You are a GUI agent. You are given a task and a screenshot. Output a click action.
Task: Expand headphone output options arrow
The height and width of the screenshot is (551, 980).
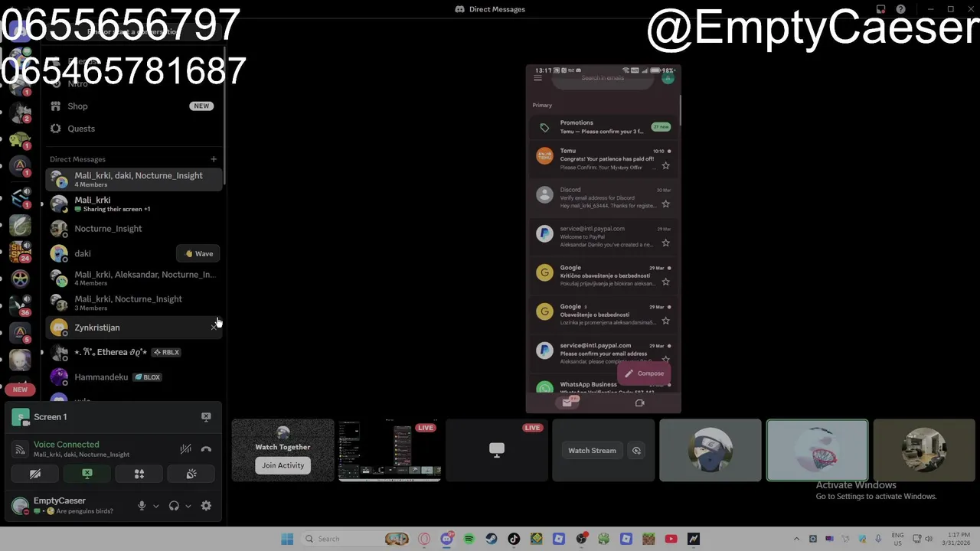coord(188,506)
